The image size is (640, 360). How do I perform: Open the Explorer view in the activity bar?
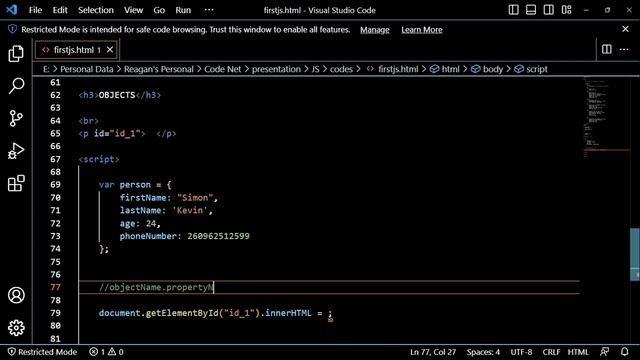pos(16,53)
